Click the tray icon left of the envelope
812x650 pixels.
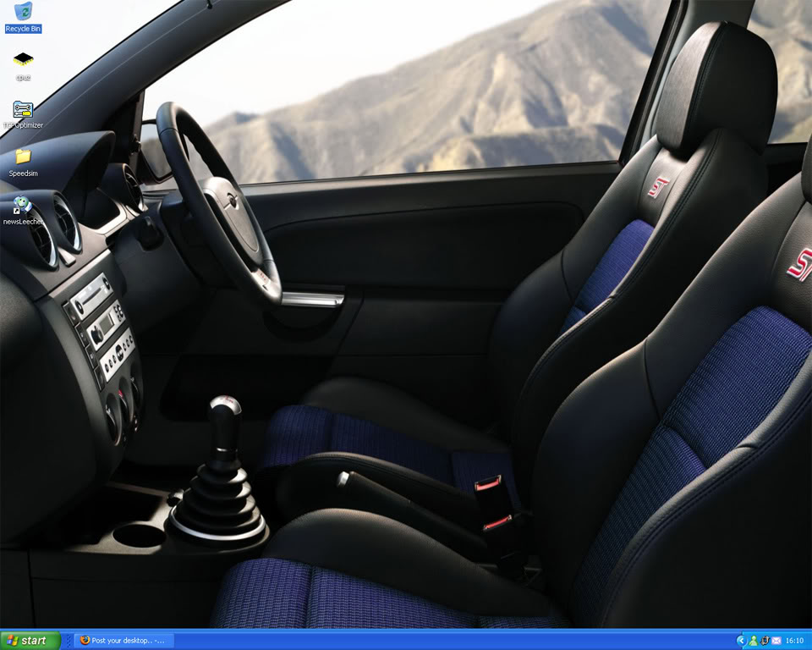coord(765,641)
